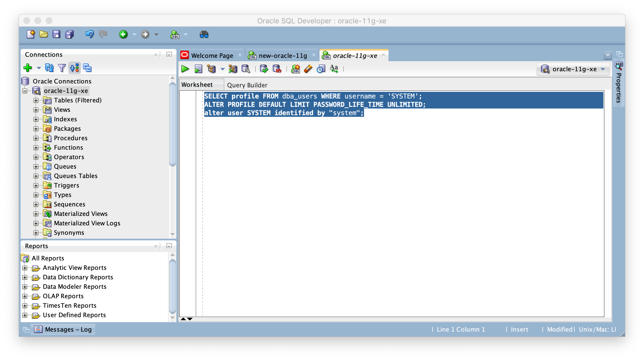Expand the Views node
644x360 pixels.
(x=36, y=110)
